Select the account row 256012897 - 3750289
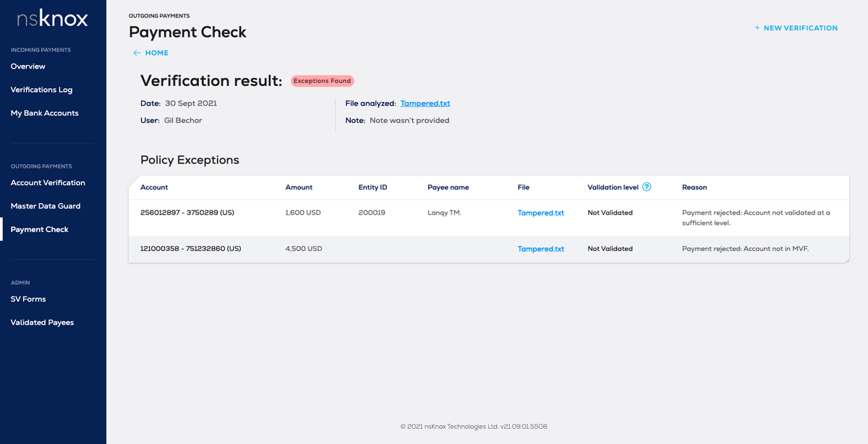 [187, 213]
